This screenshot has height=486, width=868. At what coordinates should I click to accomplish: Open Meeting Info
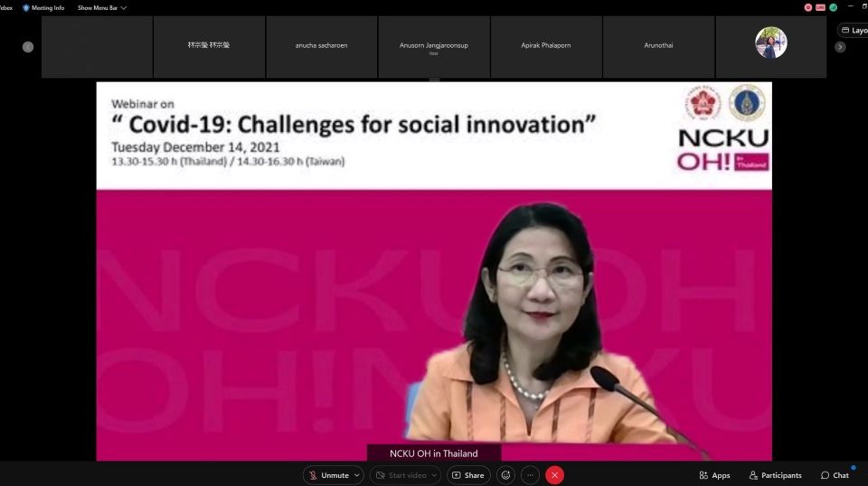pyautogui.click(x=43, y=8)
